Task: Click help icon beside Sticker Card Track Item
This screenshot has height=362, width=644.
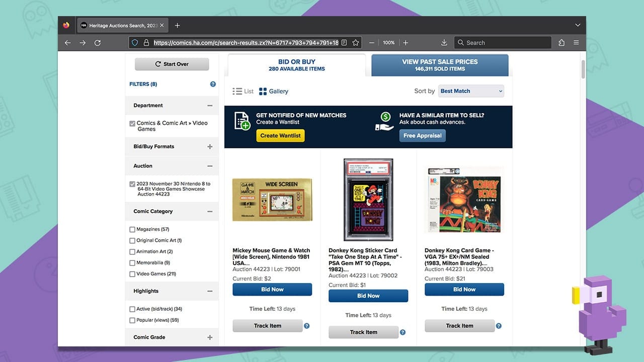Action: click(x=403, y=332)
